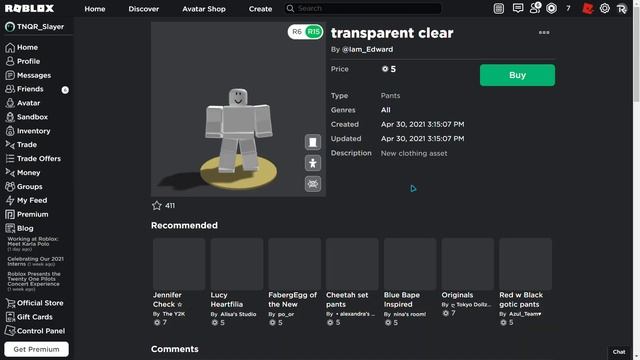Open Avatar in the left sidebar
640x360 pixels.
click(x=23, y=103)
